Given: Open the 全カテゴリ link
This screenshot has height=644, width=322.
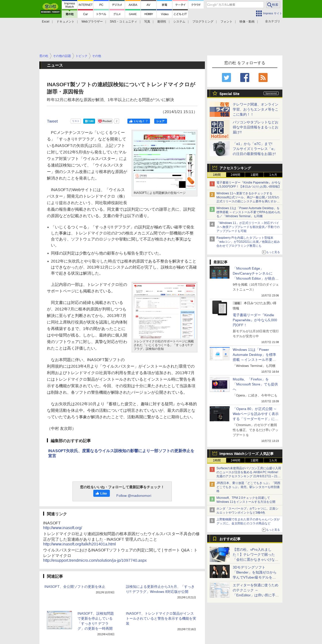Looking at the screenshot, I should pyautogui.click(x=272, y=21).
